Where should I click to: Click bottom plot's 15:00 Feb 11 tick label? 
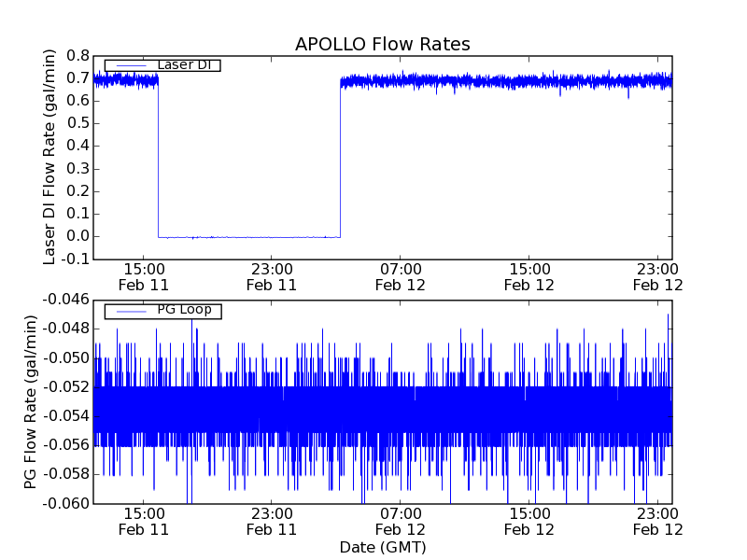pyautogui.click(x=143, y=521)
